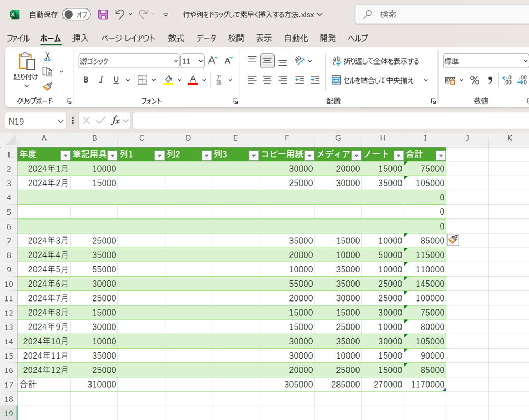Switch to the 開発 tab
This screenshot has width=529, height=420.
tap(327, 38)
